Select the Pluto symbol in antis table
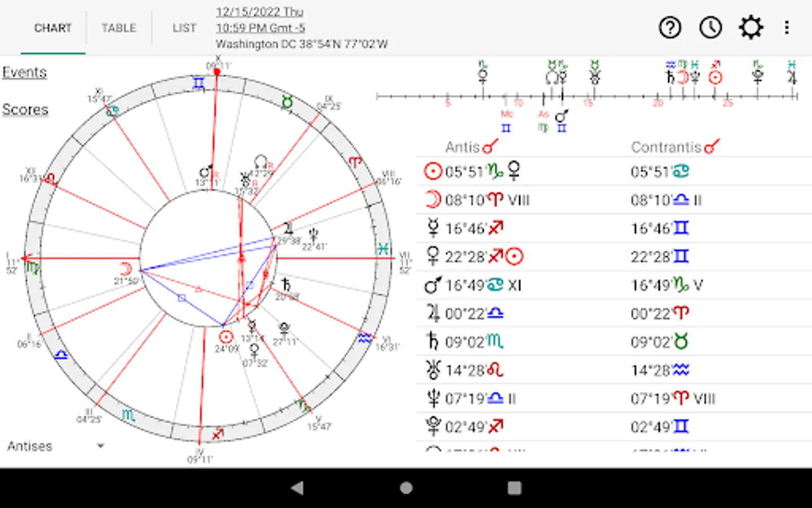The height and width of the screenshot is (508, 812). pyautogui.click(x=433, y=427)
